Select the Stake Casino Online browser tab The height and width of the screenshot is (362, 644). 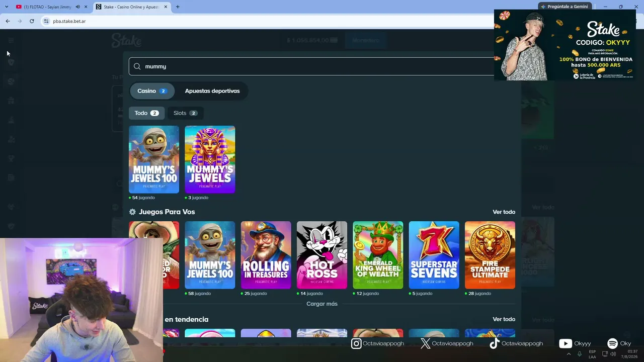pyautogui.click(x=131, y=7)
